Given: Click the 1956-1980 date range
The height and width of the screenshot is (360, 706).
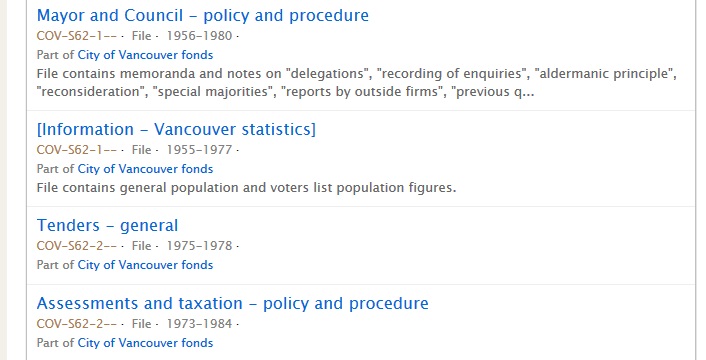Looking at the screenshot, I should pos(199,36).
